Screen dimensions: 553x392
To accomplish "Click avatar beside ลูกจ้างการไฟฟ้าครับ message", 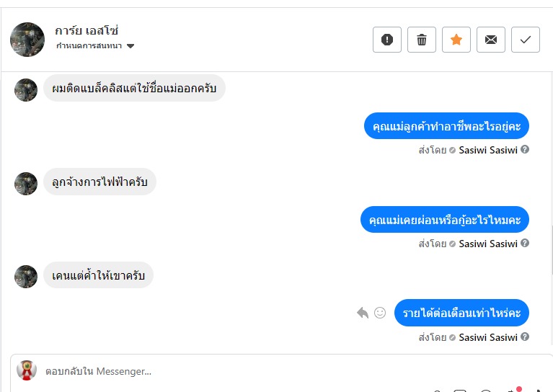I will 26,183.
